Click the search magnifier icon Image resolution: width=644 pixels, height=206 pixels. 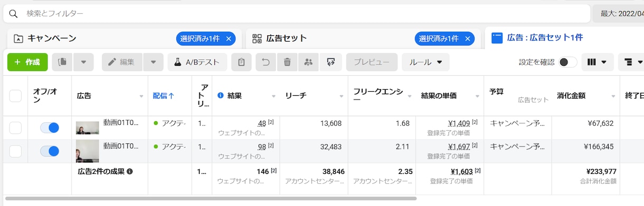pos(13,13)
